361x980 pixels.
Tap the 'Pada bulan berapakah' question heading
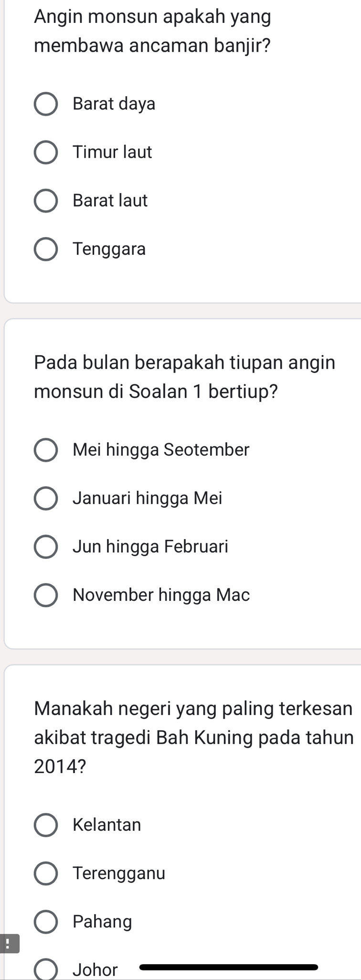(x=185, y=377)
